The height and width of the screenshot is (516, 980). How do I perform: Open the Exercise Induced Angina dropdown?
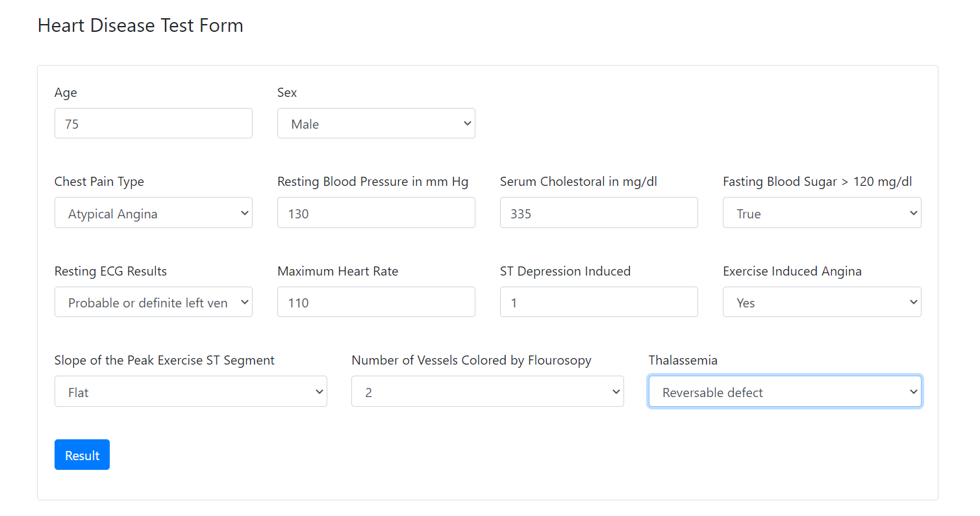(x=822, y=302)
